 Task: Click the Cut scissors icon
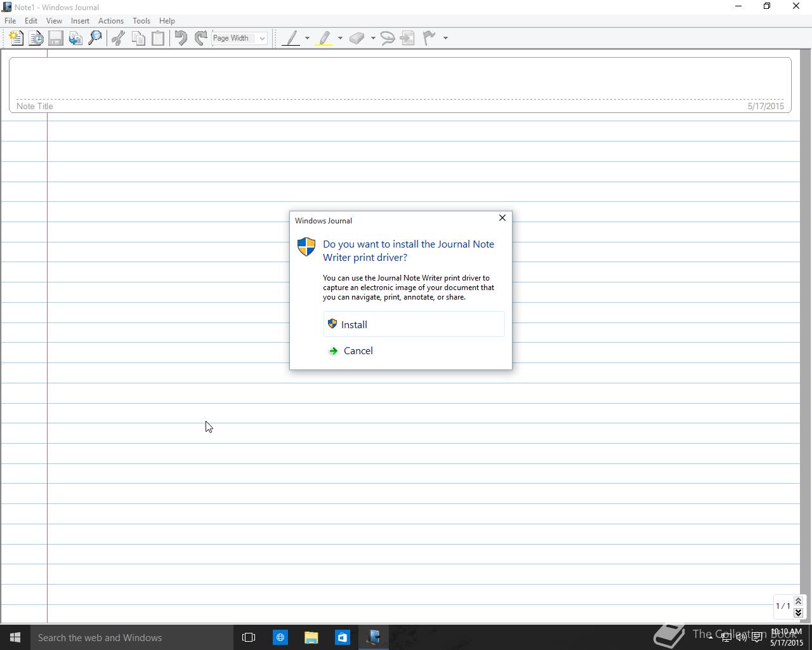[x=118, y=38]
